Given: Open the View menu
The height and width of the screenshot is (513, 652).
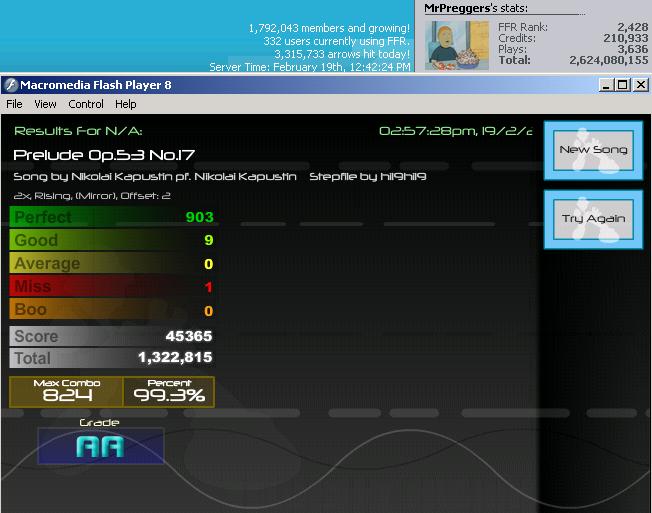Looking at the screenshot, I should point(45,104).
